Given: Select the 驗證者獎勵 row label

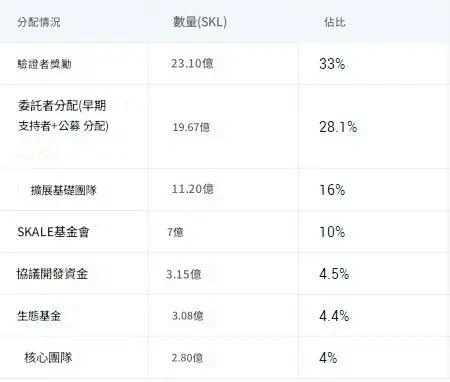Looking at the screenshot, I should click(x=44, y=64).
